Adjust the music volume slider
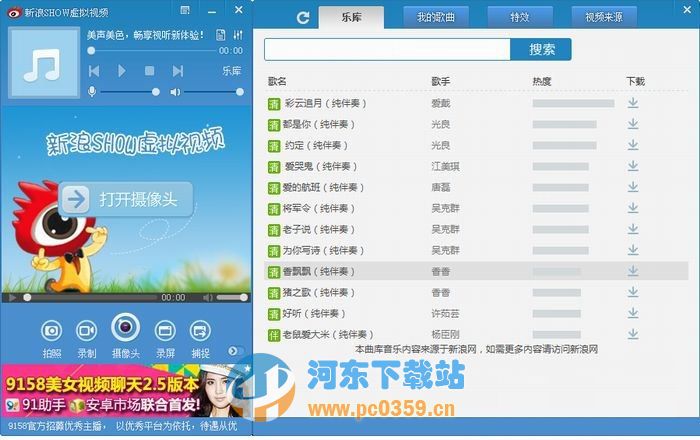Screen dimensions: 700x440 point(214,92)
